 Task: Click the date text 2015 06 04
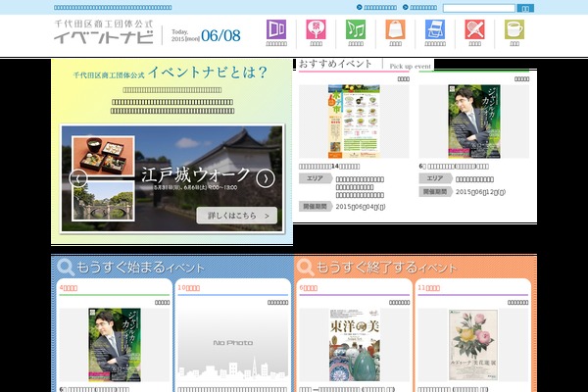[361, 207]
